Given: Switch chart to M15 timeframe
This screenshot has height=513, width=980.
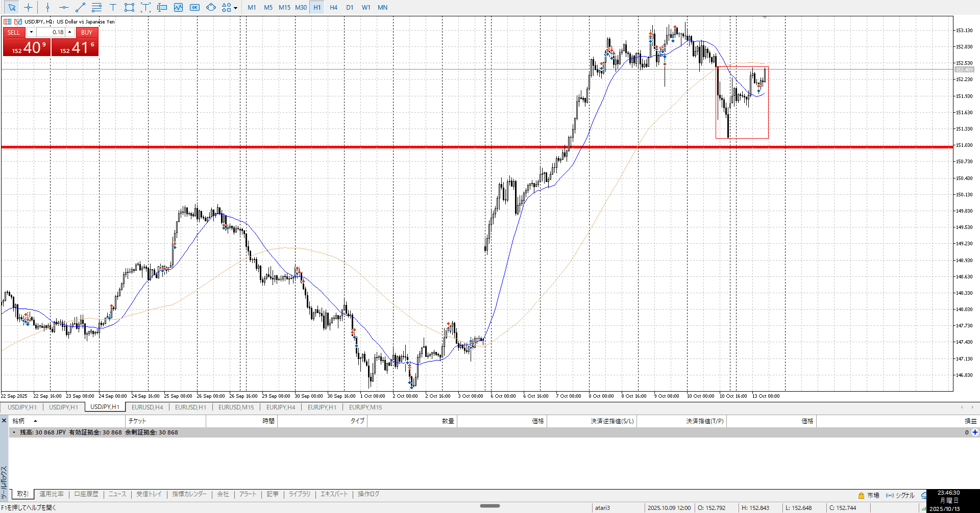Looking at the screenshot, I should pyautogui.click(x=284, y=7).
